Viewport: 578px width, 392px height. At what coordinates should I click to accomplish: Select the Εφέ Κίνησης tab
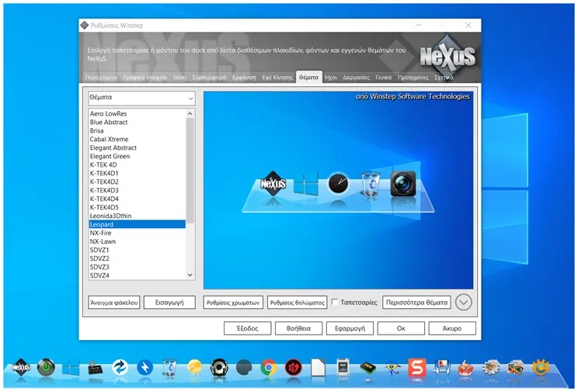(277, 78)
